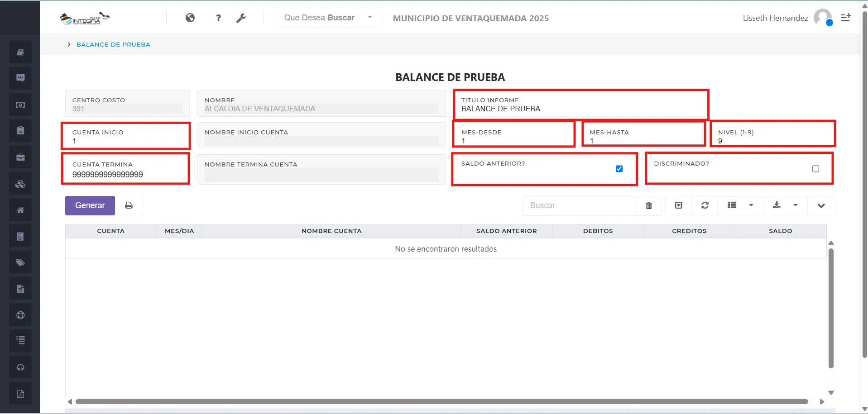Uncheck the SALDO ANTERIOR? checkbox
Image resolution: width=868 pixels, height=414 pixels.
pyautogui.click(x=619, y=168)
